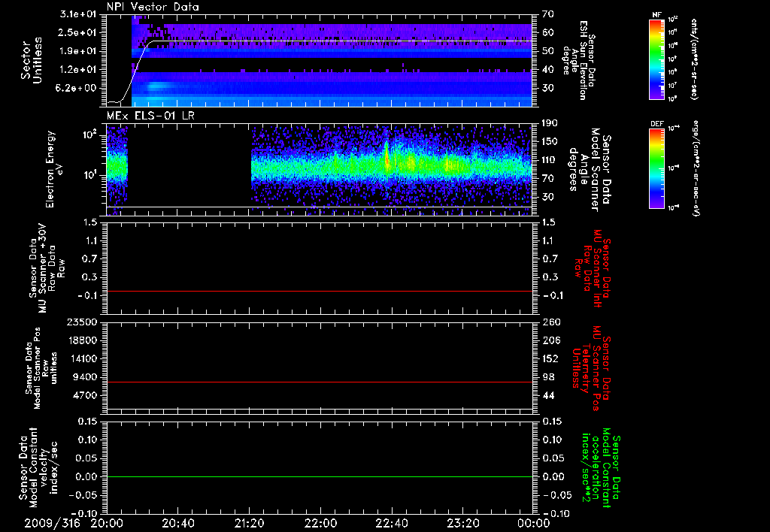
Task: Click the '60' sun elevation tick value
Action: pyautogui.click(x=547, y=32)
